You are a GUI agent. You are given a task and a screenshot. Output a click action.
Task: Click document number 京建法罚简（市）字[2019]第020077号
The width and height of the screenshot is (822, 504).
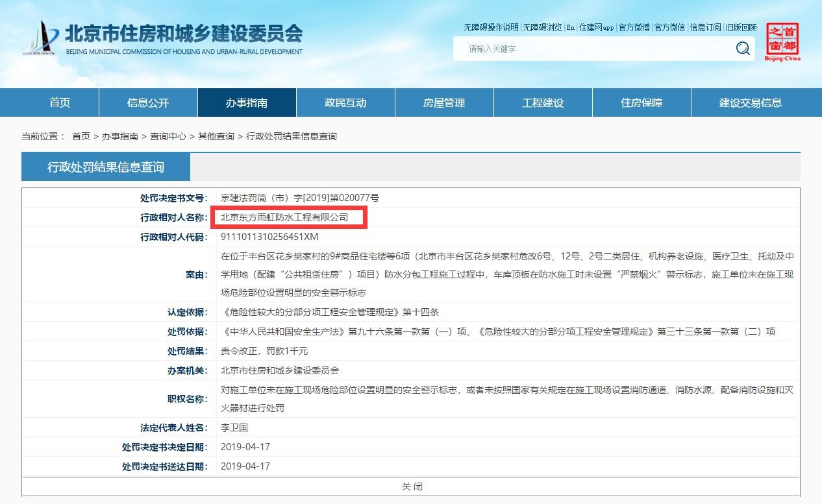pyautogui.click(x=300, y=198)
